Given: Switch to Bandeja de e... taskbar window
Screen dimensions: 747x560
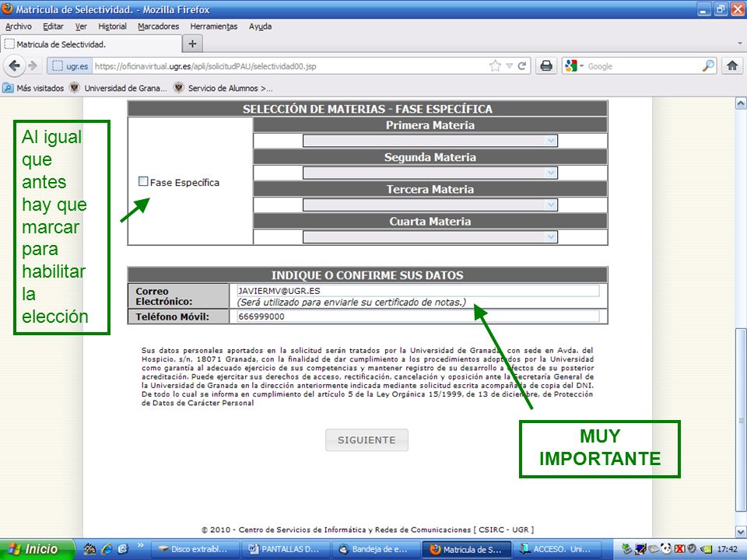Looking at the screenshot, I should pos(377,549).
